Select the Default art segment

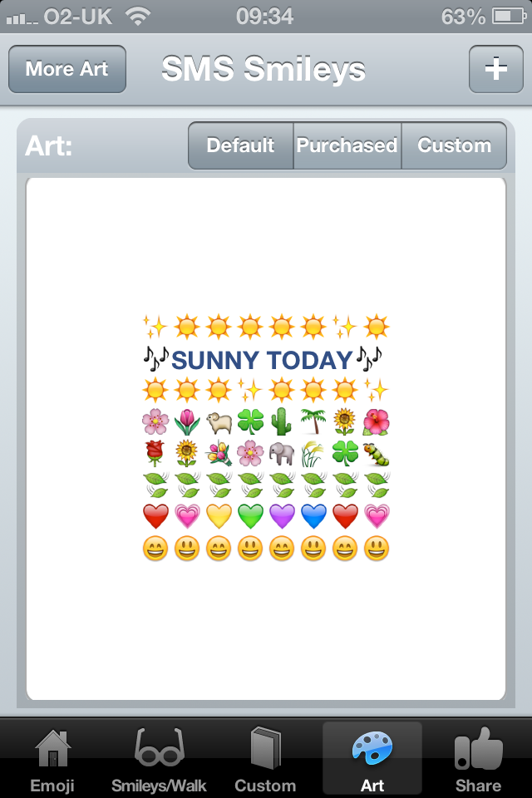click(241, 145)
